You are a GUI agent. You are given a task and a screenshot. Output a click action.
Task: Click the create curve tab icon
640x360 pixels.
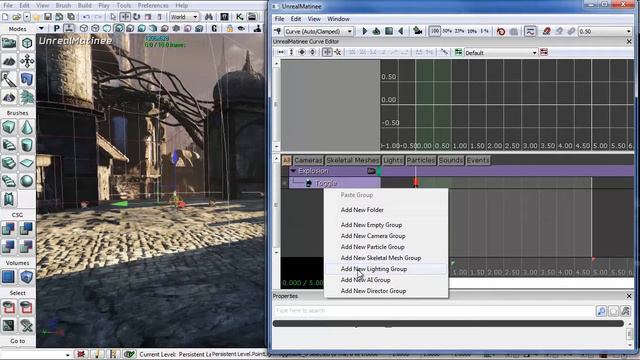point(458,52)
